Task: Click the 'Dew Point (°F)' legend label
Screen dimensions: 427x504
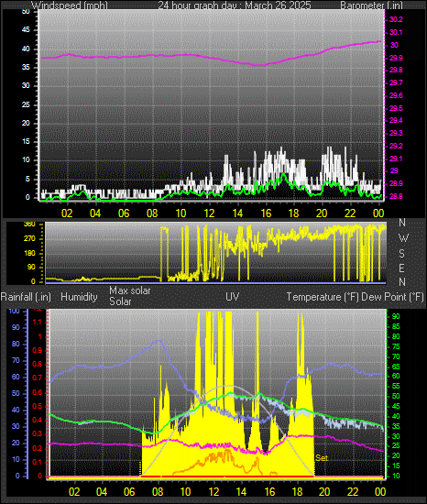Action: [392, 297]
